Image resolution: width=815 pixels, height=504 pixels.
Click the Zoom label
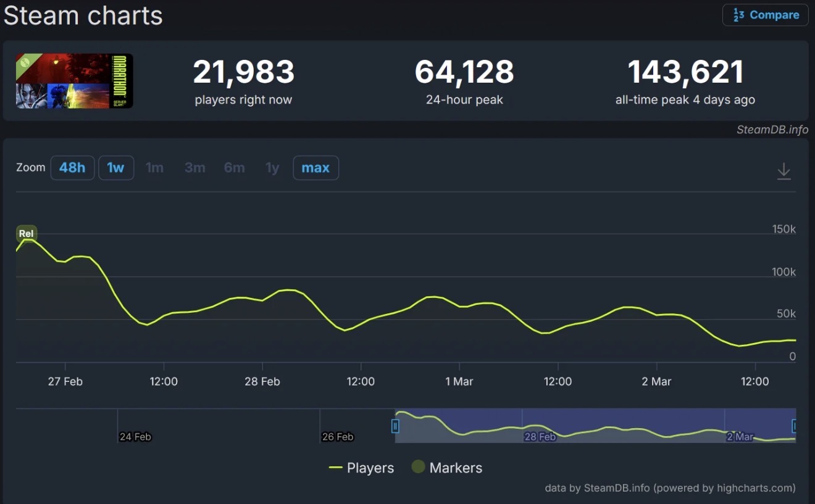click(x=31, y=168)
